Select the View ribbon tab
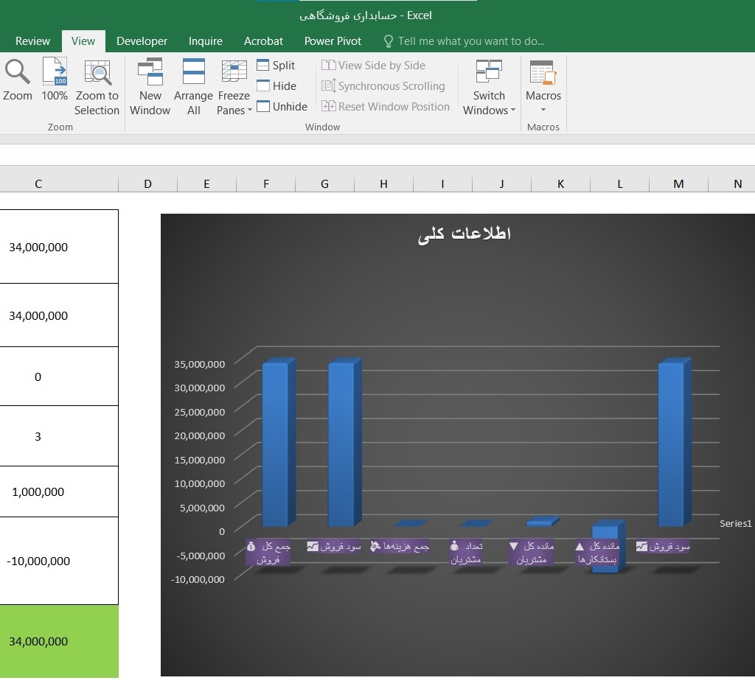 (x=83, y=41)
